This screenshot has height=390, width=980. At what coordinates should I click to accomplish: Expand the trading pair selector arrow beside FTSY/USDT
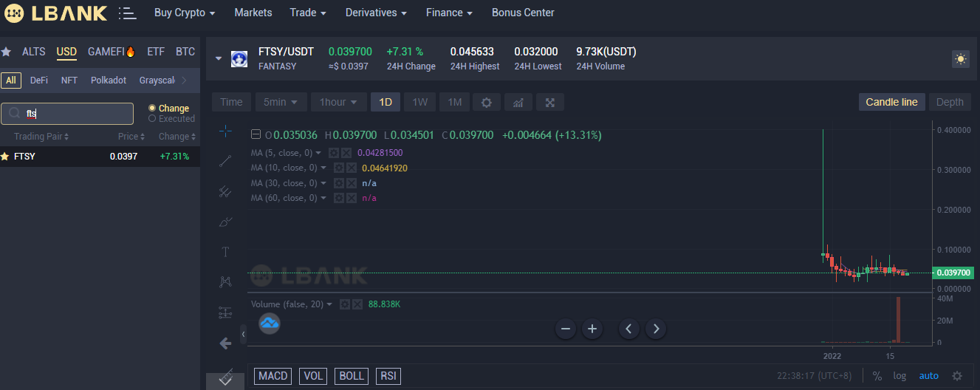pyautogui.click(x=218, y=59)
